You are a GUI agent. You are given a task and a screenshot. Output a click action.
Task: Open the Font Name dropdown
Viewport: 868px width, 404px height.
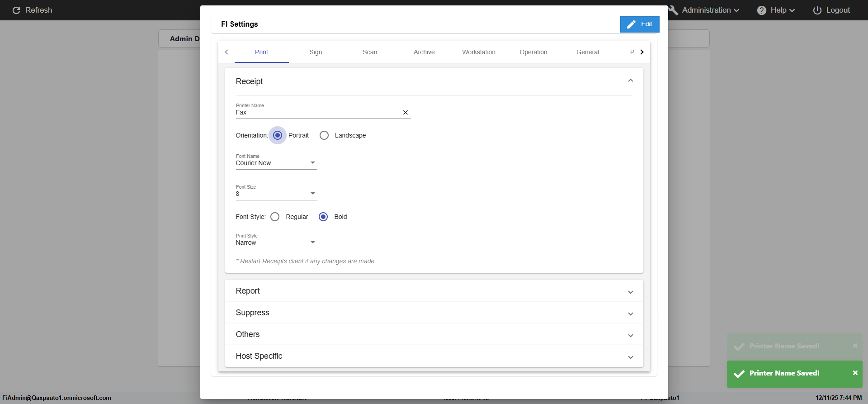point(276,163)
